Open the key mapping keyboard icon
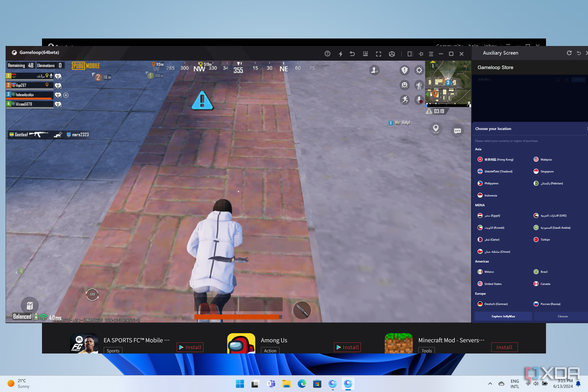The image size is (588, 392). [x=365, y=54]
